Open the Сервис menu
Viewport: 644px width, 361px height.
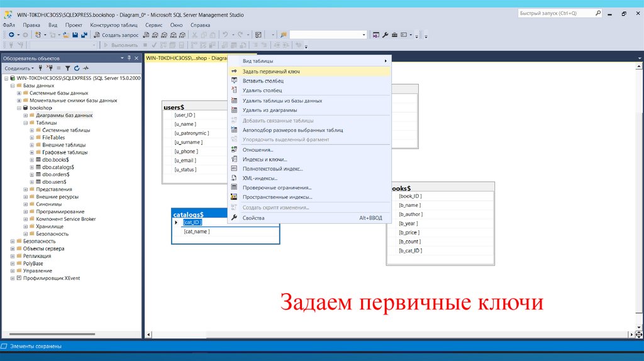click(x=153, y=25)
